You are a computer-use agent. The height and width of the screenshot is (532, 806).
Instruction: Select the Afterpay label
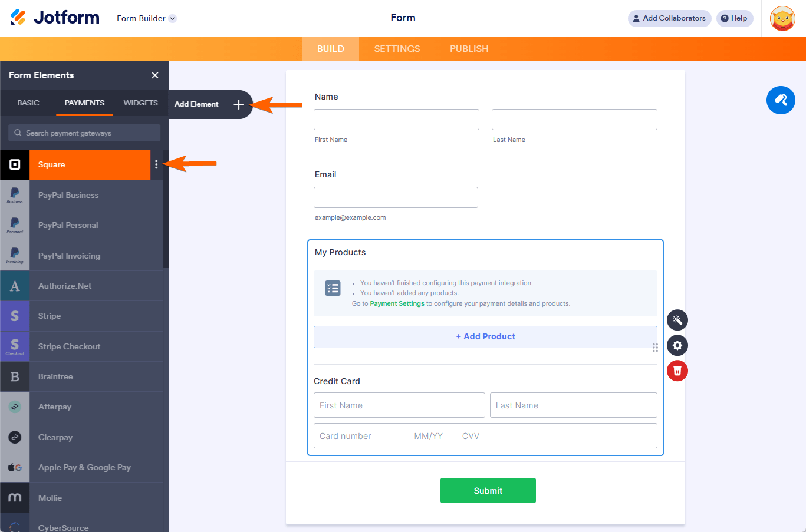(x=55, y=407)
